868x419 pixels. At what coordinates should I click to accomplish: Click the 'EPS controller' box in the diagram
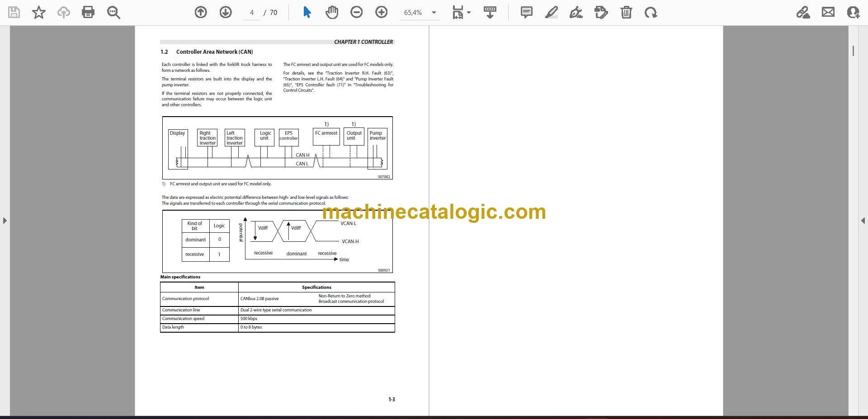(x=288, y=137)
